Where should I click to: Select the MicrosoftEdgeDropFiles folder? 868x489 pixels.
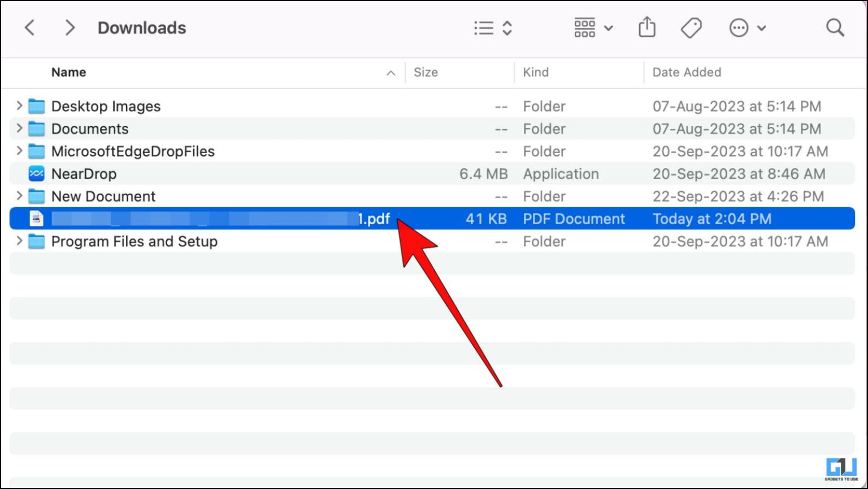[x=133, y=151]
